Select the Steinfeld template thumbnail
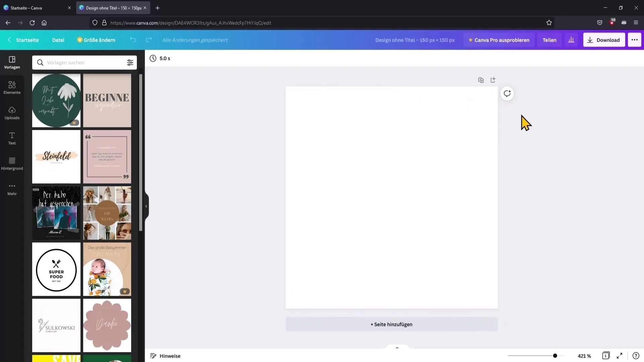Image resolution: width=644 pixels, height=362 pixels. 56,156
